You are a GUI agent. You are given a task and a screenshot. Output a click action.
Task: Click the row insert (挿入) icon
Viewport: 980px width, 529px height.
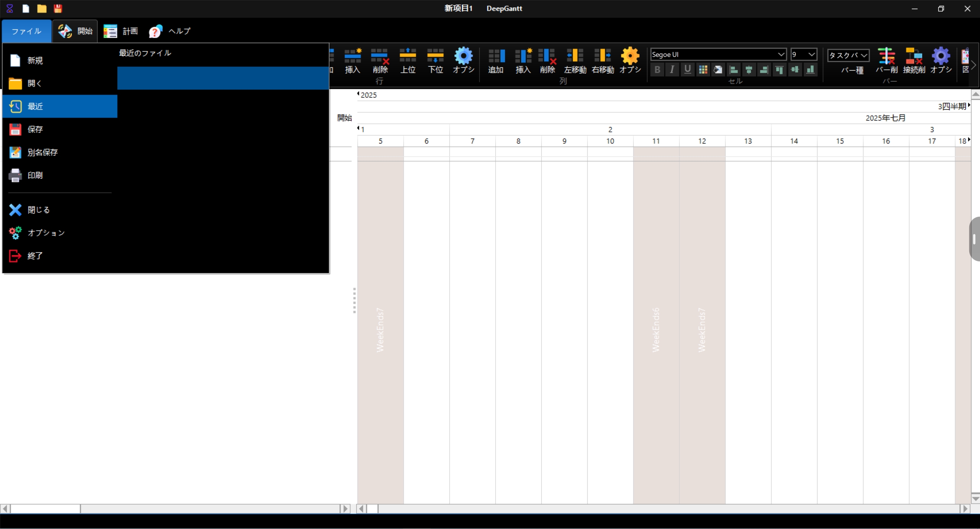pyautogui.click(x=352, y=61)
